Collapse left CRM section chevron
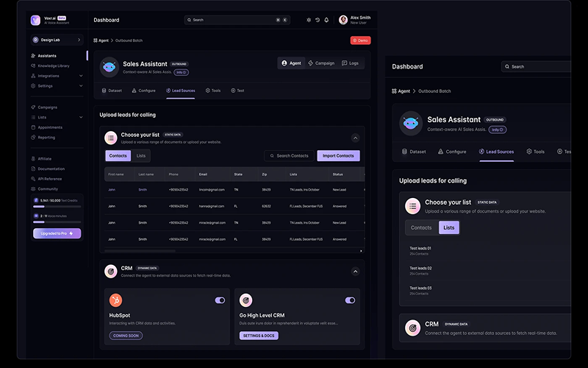This screenshot has width=588, height=368. click(x=355, y=271)
